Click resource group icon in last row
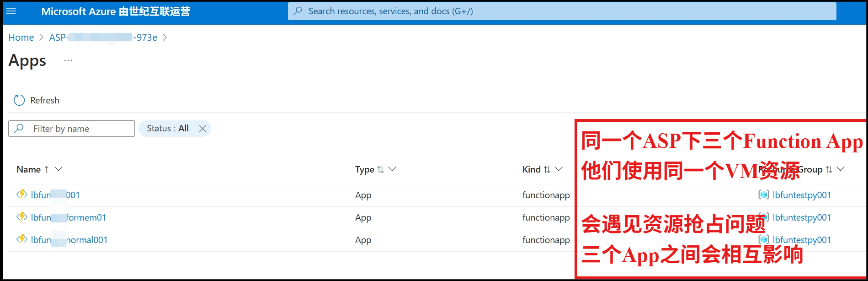 pos(763,239)
